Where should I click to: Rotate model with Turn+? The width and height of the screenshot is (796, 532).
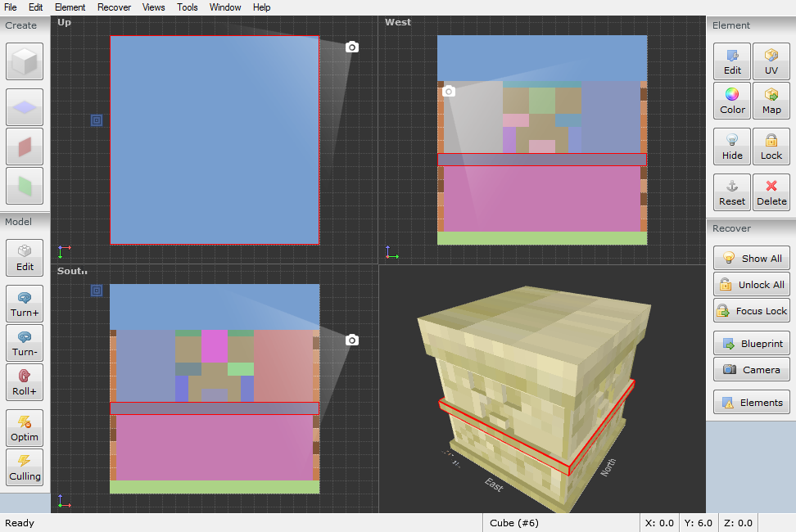[x=25, y=304]
